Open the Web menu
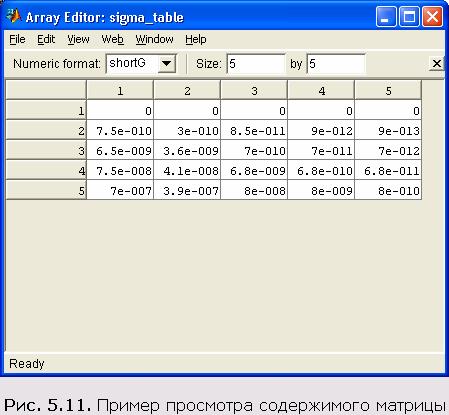Screen dimensions: 449x415 coord(112,39)
